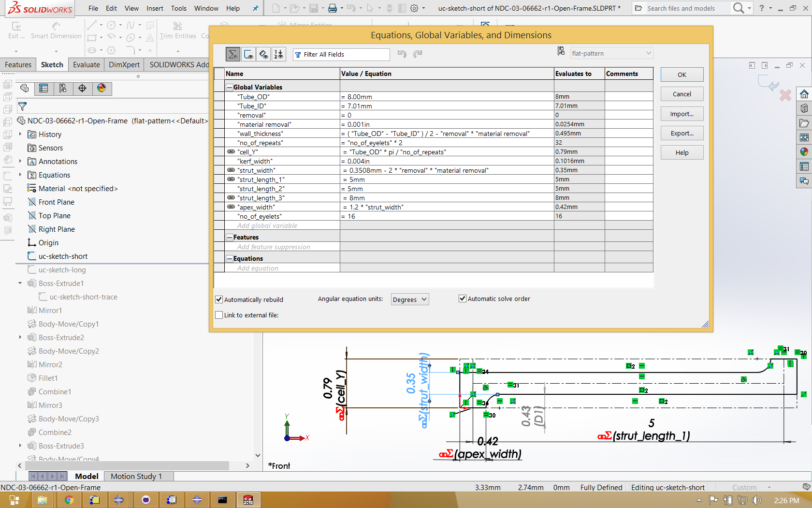The height and width of the screenshot is (508, 812).
Task: Click the filter funnel in the feature tree
Action: click(22, 106)
